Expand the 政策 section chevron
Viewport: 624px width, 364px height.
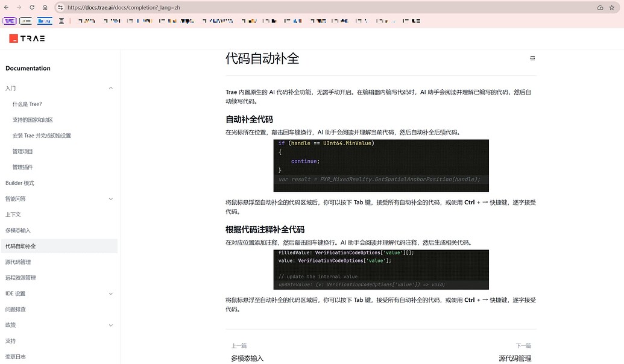tap(111, 325)
